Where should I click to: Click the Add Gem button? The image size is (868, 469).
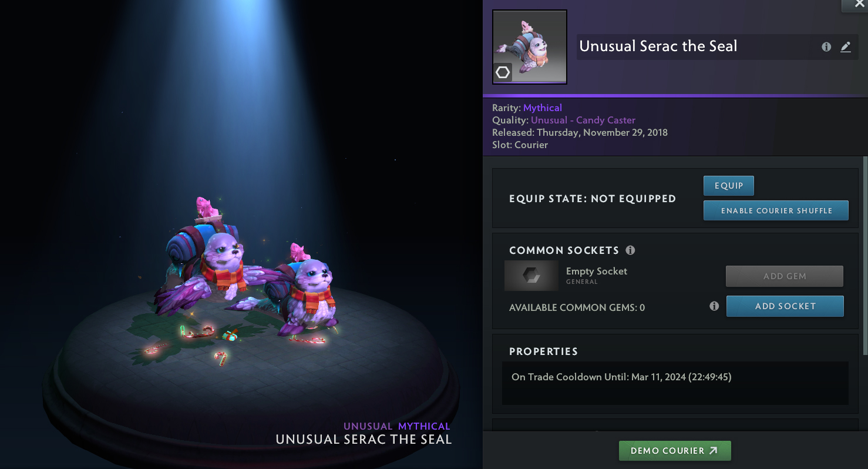[784, 276]
